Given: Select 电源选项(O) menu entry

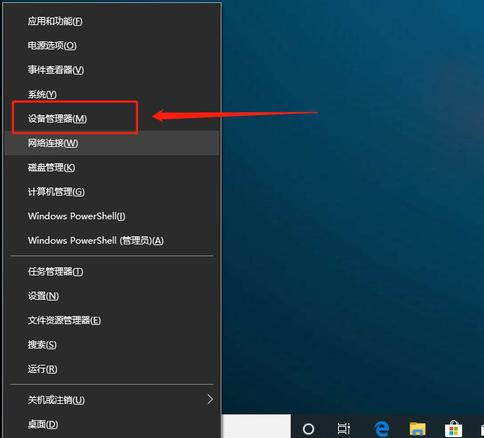Looking at the screenshot, I should (112, 46).
